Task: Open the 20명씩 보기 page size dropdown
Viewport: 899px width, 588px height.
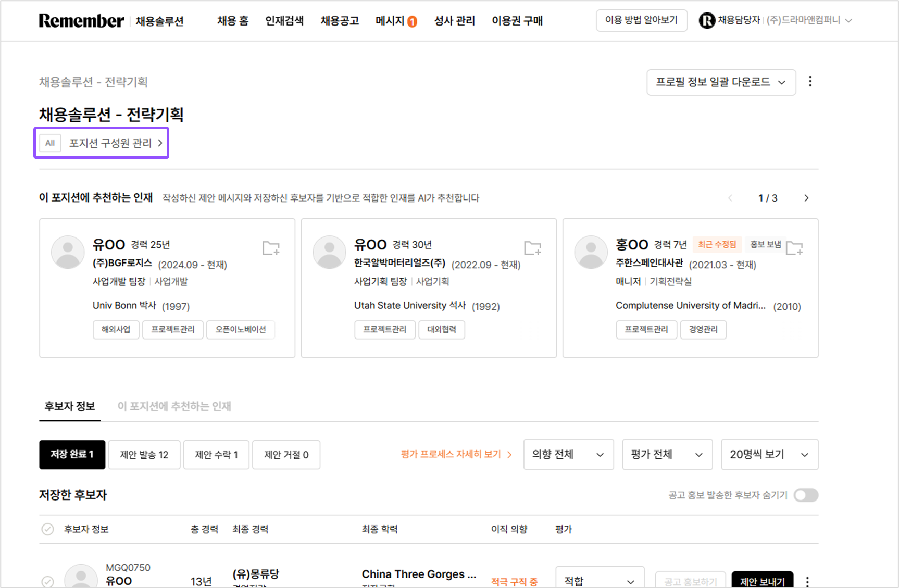Action: click(769, 454)
